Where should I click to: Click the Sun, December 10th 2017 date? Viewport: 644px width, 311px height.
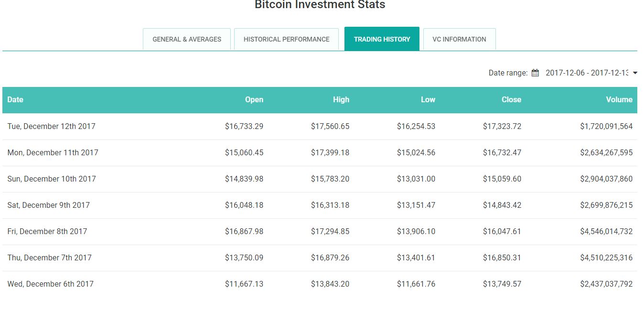coord(52,179)
